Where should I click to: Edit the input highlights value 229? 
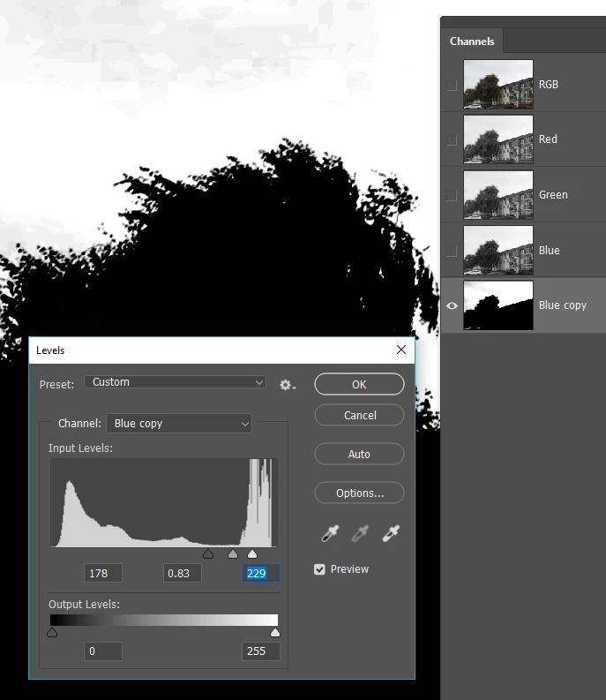[x=261, y=573]
